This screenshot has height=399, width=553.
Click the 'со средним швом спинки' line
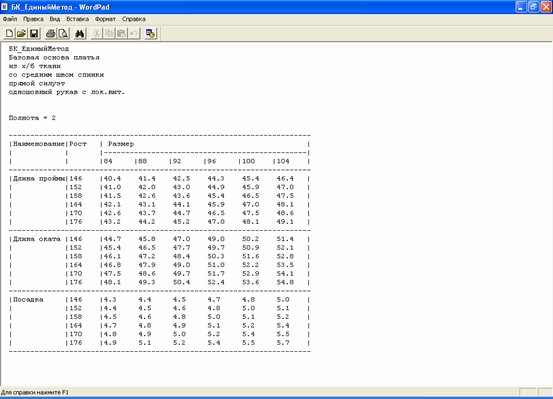pyautogui.click(x=56, y=75)
